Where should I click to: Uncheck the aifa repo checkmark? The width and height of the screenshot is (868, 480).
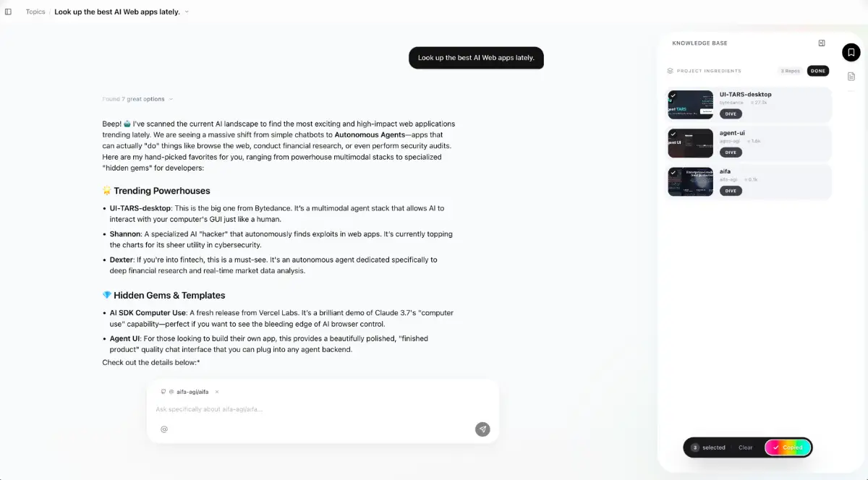pos(673,172)
